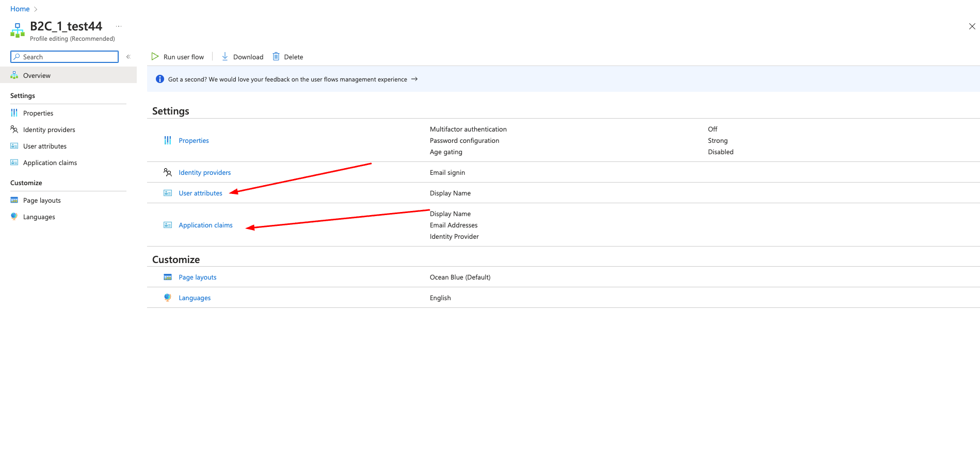Click the feedback banner message text

tap(287, 79)
